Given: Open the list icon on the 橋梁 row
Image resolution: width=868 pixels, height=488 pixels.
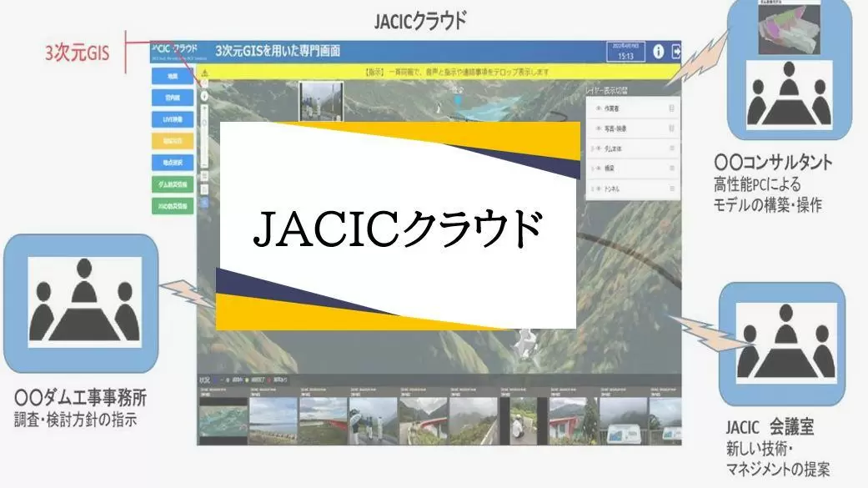Looking at the screenshot, I should [671, 169].
